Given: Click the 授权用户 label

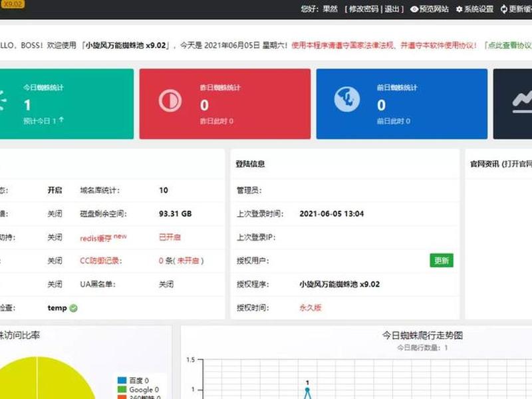Looking at the screenshot, I should tap(253, 261).
